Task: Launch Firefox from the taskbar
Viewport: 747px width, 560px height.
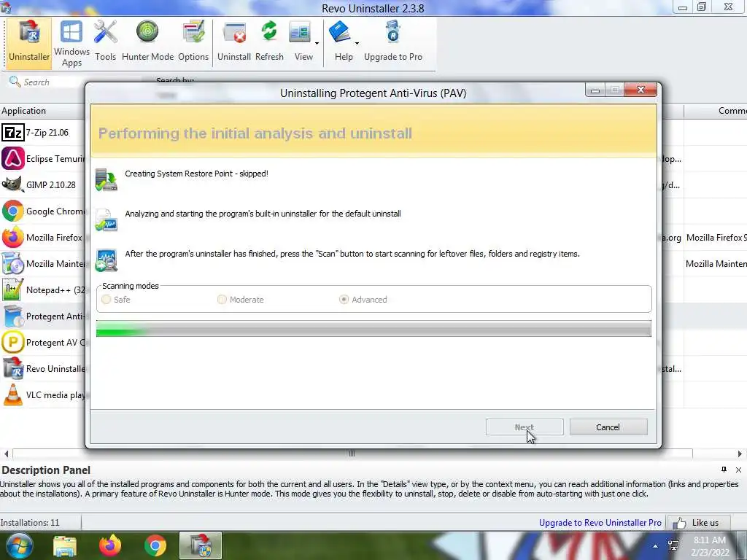Action: coord(110,545)
